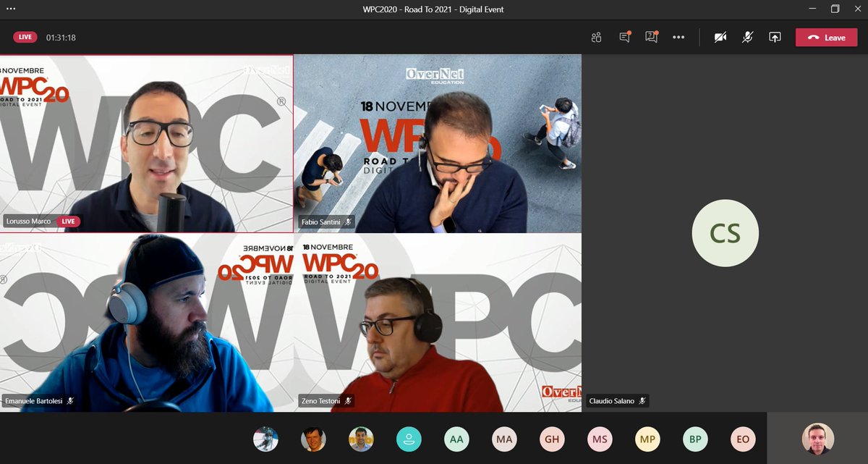
Task: Click the muted mic icon beside Fabio Santini
Action: point(348,222)
